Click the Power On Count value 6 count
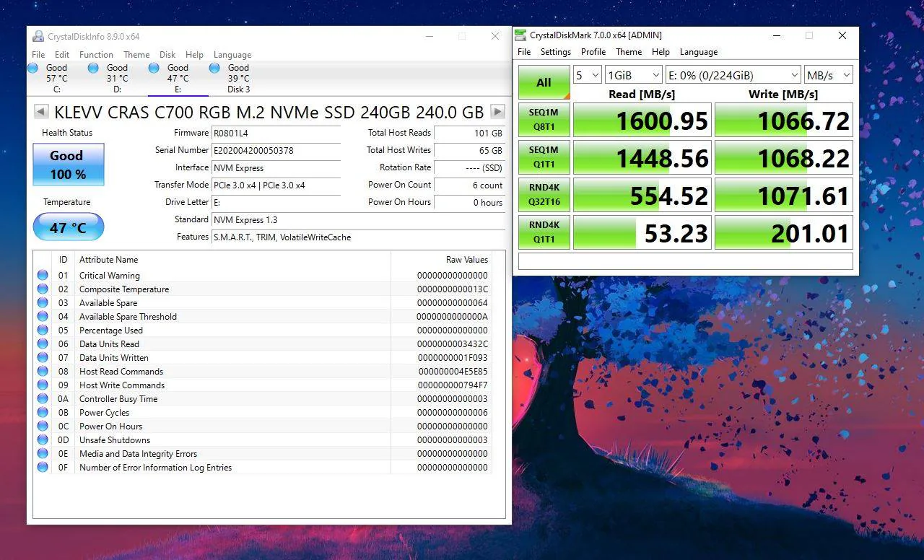This screenshot has width=924, height=560. (x=470, y=185)
